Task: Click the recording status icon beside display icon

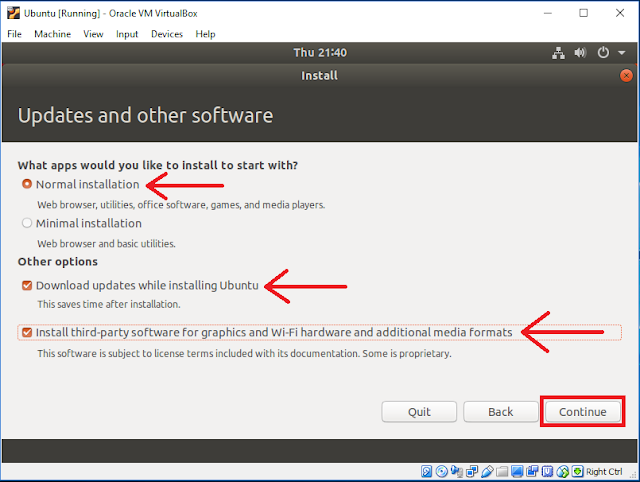Action: click(x=532, y=471)
